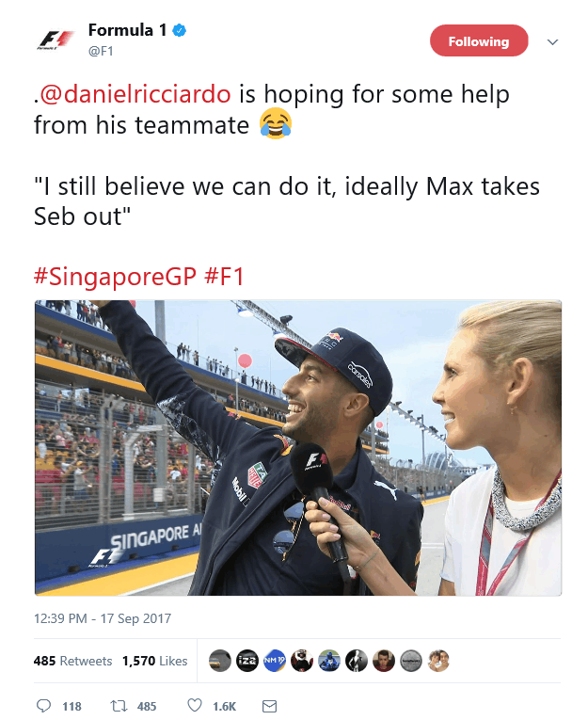Like the tweet with the heart icon
This screenshot has height=720, width=588.
[195, 705]
